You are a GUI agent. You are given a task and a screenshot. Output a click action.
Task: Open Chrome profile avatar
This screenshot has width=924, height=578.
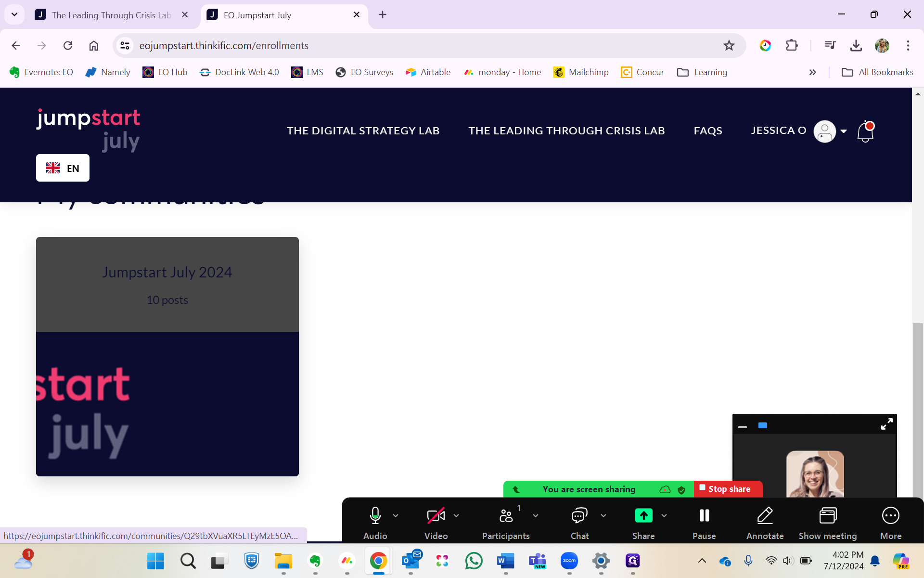(x=882, y=45)
